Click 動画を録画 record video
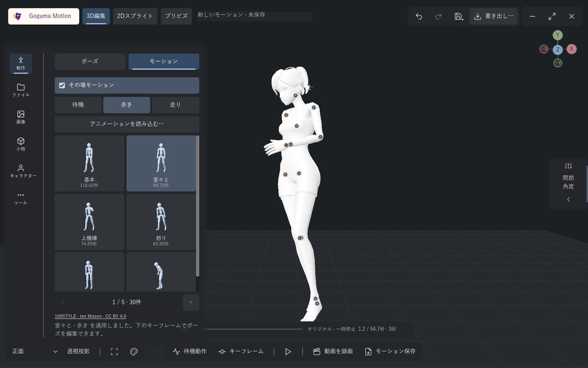 click(332, 351)
